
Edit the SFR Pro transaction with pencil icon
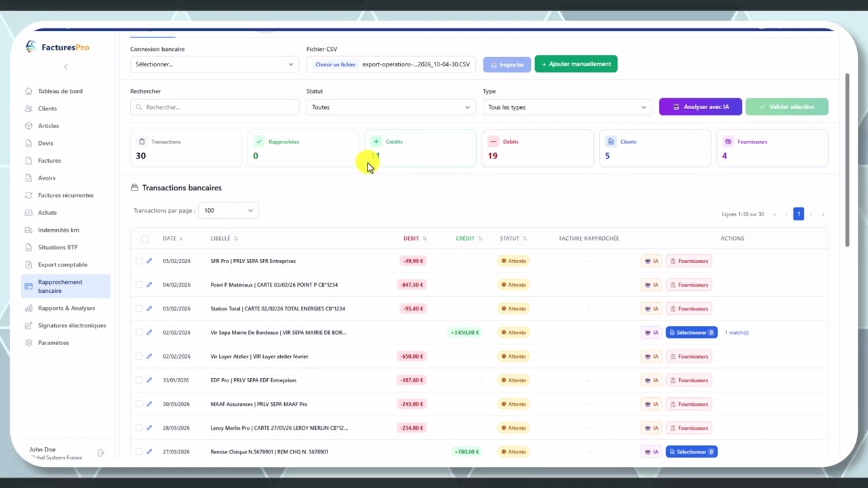point(149,261)
